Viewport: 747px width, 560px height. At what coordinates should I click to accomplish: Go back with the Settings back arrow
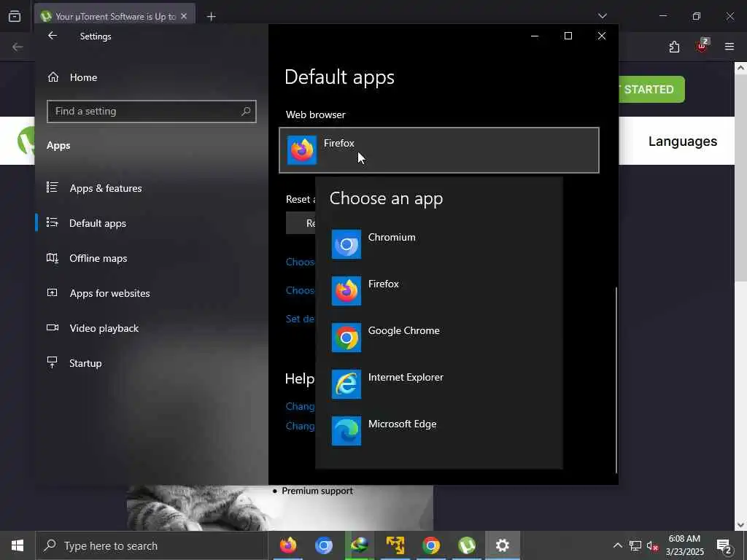point(53,36)
